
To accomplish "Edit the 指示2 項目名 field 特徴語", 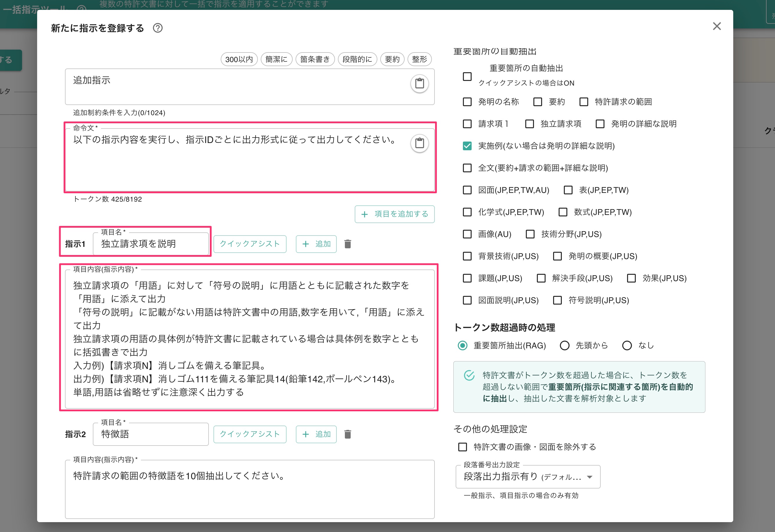I will point(151,434).
